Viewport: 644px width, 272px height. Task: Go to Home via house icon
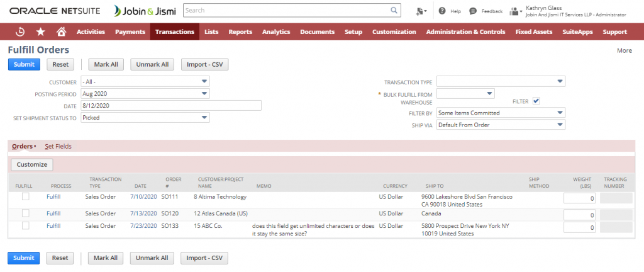(61, 31)
